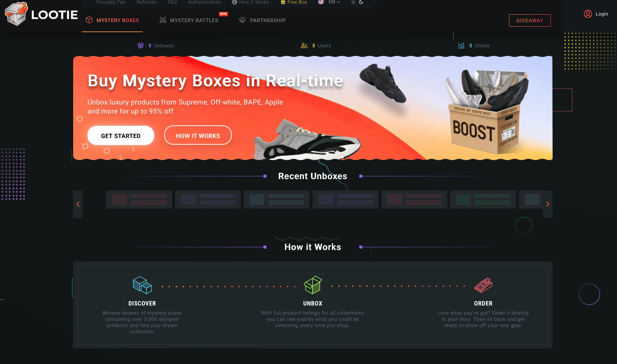
Task: Switch to dark theme moon icon
Action: pyautogui.click(x=361, y=2)
